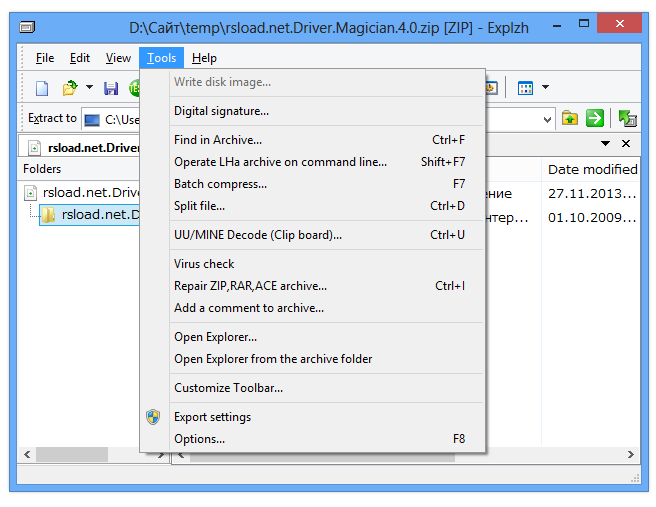Viewport: 656px width, 507px height.
Task: Choose Open Explorer... entry
Action: (326, 337)
